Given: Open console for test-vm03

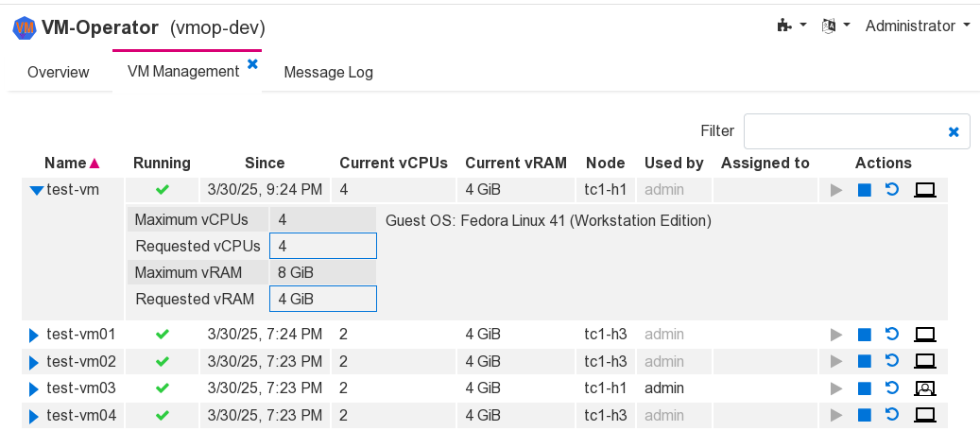Looking at the screenshot, I should click(925, 388).
